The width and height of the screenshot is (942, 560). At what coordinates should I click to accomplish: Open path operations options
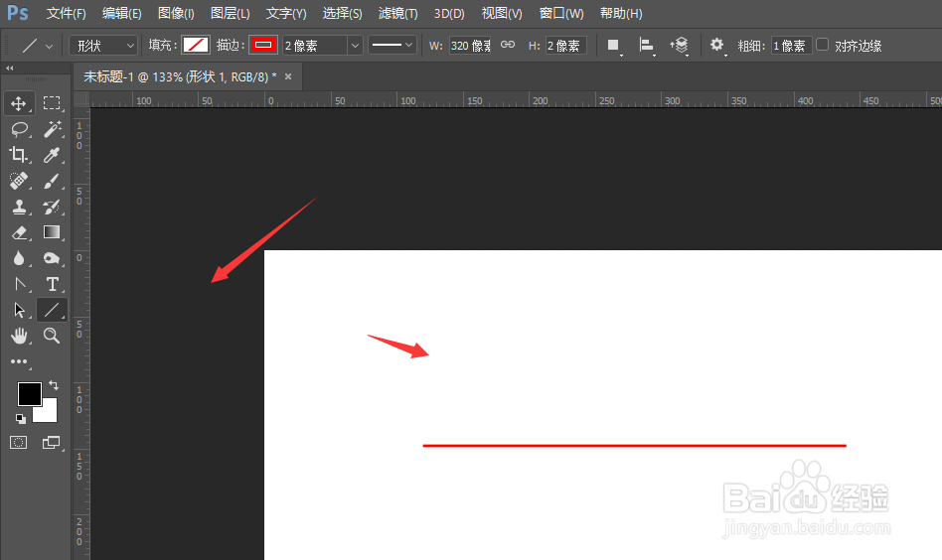point(613,46)
